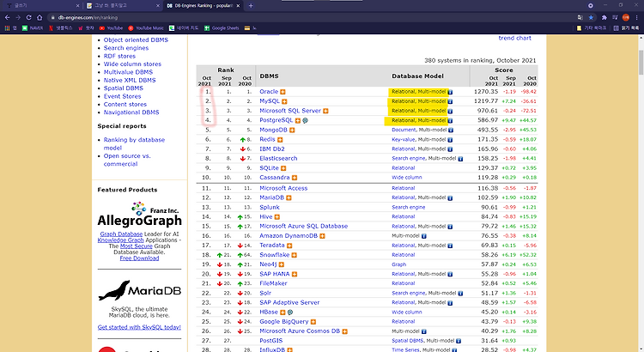The image size is (644, 352).
Task: Open the YouTube bookmark
Action: click(x=111, y=28)
